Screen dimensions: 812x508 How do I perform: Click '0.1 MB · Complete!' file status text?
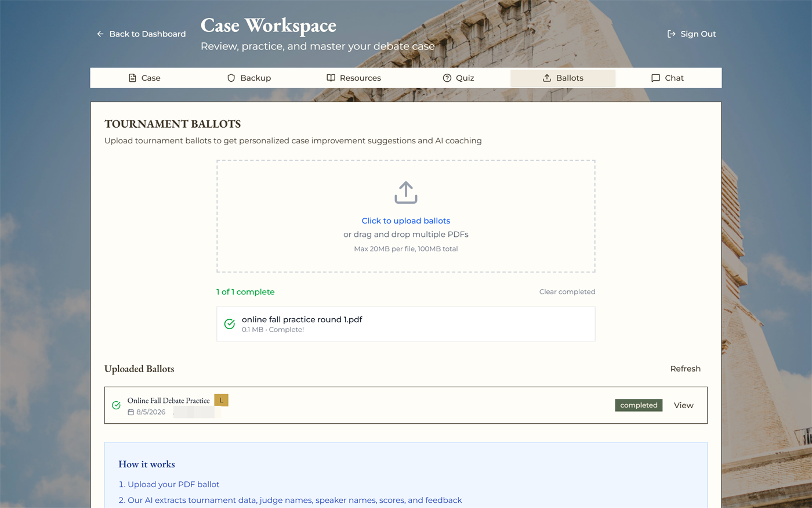(273, 330)
